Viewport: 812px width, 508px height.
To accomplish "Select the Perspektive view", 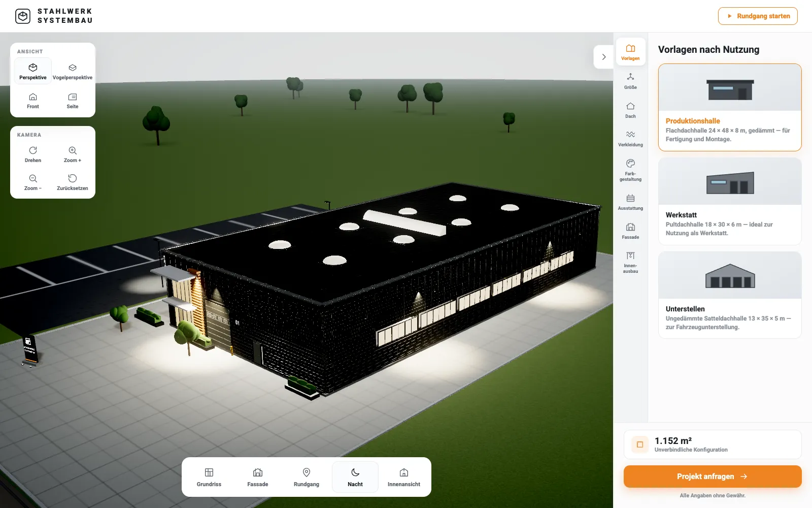I will [x=33, y=71].
